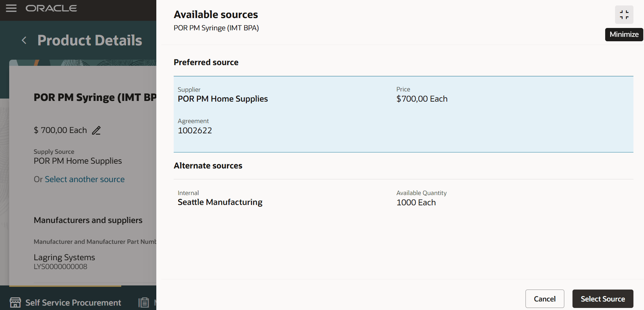The height and width of the screenshot is (310, 644).
Task: Cancel the Available sources panel
Action: 545,299
